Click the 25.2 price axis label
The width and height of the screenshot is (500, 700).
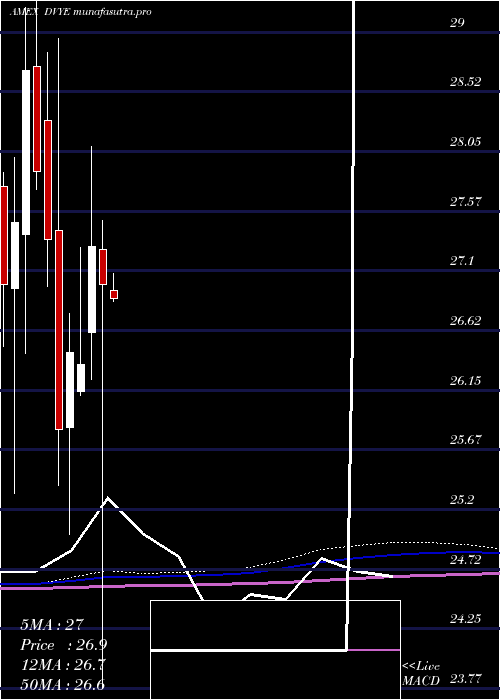(462, 500)
